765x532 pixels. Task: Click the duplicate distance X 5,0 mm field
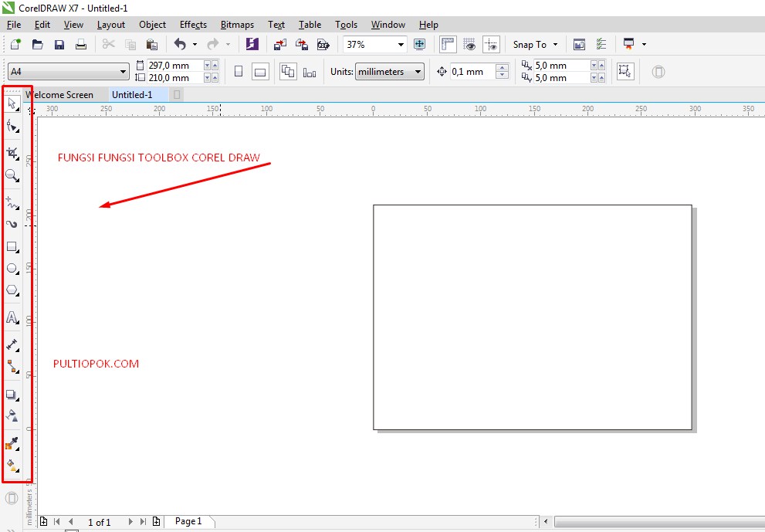click(x=561, y=66)
